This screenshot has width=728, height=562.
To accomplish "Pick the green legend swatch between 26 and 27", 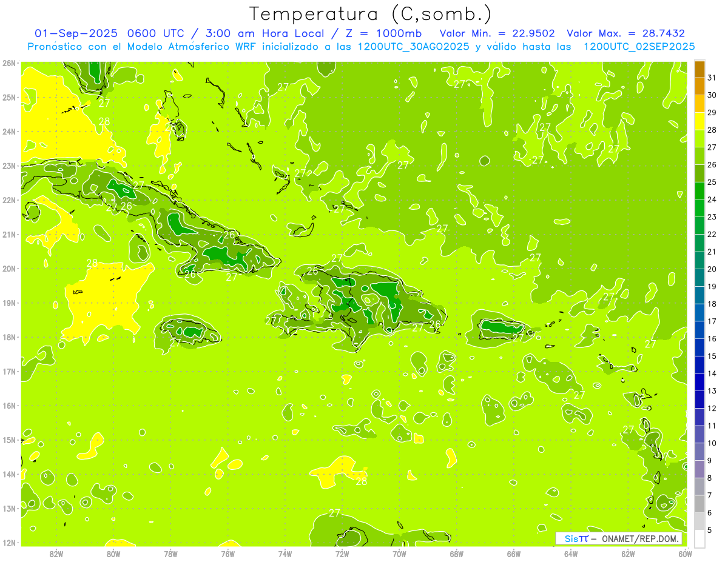I will [x=699, y=156].
